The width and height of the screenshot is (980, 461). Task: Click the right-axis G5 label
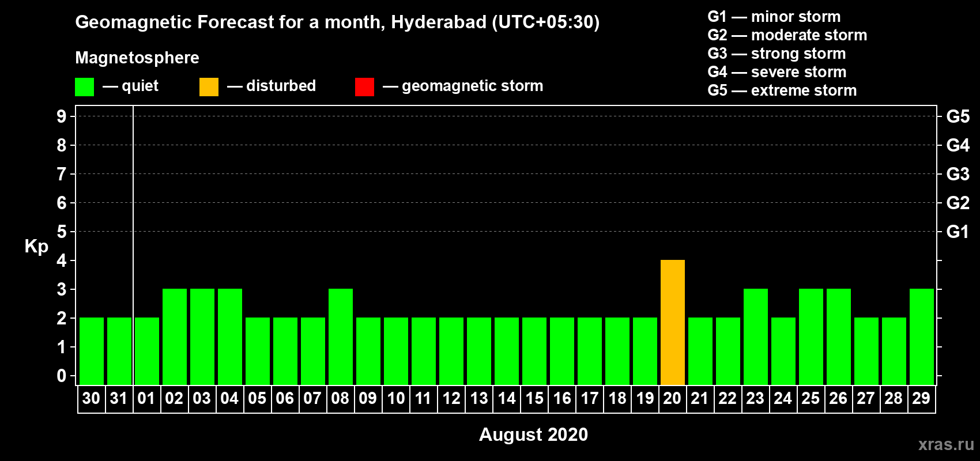click(958, 116)
